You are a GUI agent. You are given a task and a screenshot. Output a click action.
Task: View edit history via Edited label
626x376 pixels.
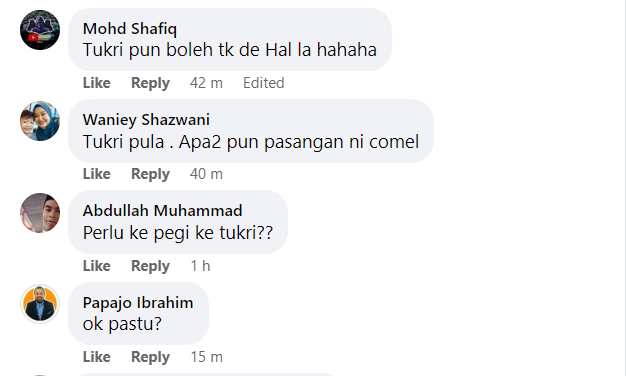(263, 83)
